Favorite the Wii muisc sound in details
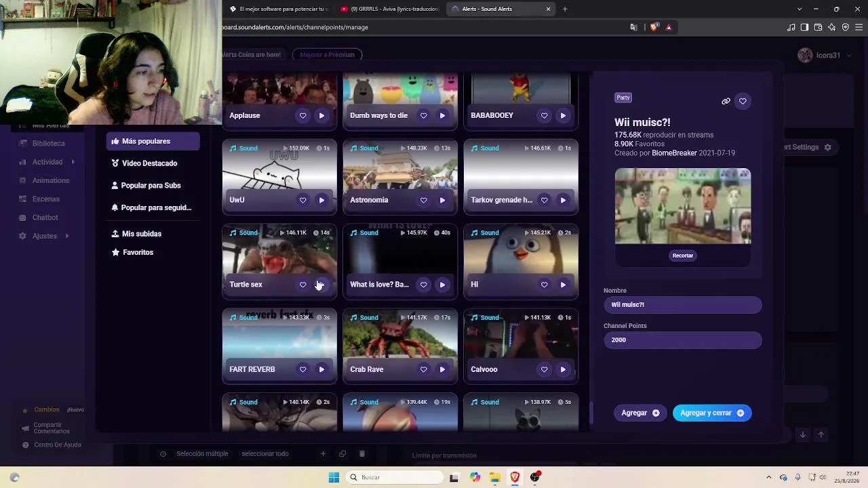 [x=743, y=102]
